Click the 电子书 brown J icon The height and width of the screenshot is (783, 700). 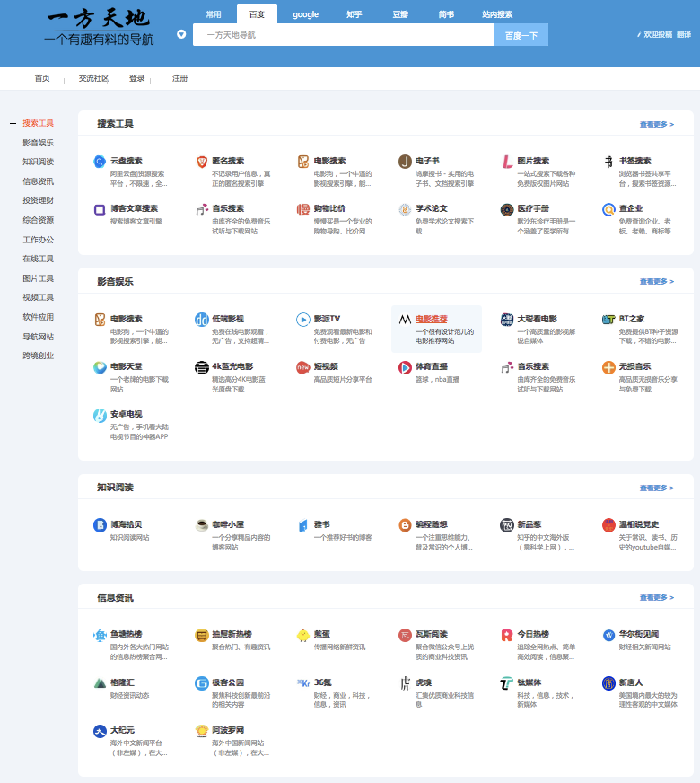click(x=405, y=162)
